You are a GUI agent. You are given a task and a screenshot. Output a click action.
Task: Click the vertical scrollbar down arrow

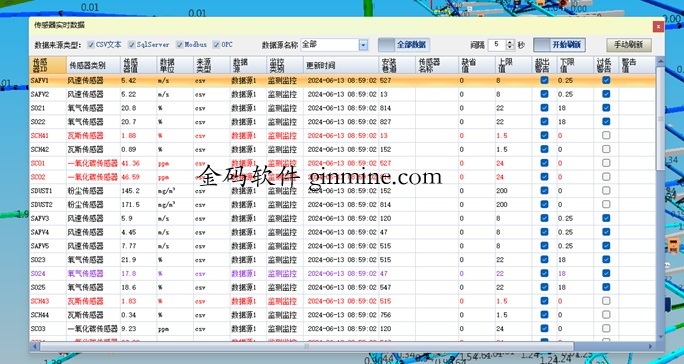point(660,337)
